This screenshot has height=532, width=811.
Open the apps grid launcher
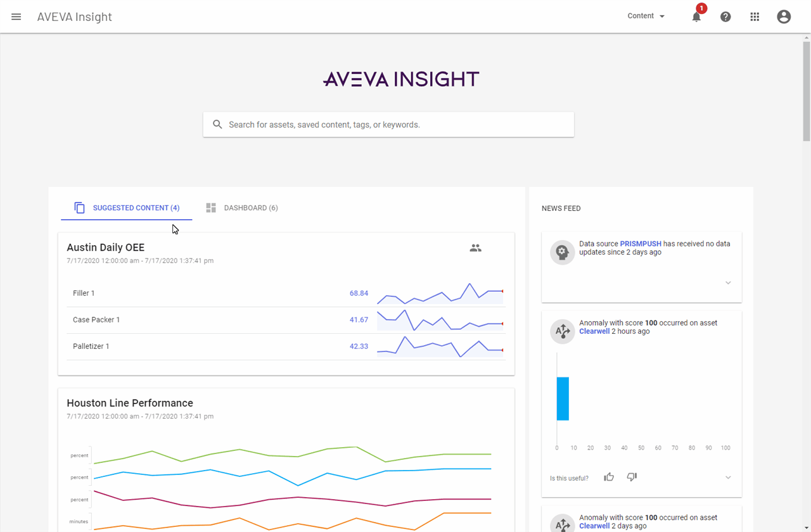755,17
